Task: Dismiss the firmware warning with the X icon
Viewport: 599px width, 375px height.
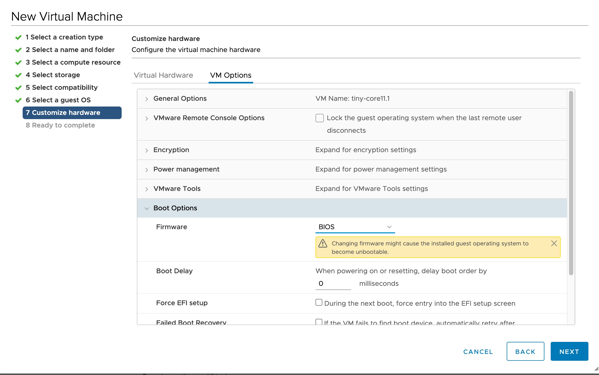Action: pyautogui.click(x=554, y=243)
